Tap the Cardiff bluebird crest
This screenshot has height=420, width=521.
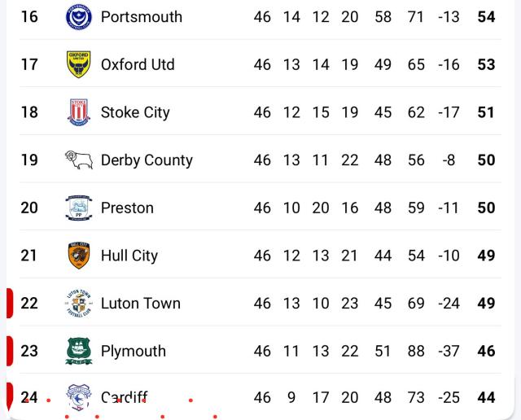click(x=79, y=397)
